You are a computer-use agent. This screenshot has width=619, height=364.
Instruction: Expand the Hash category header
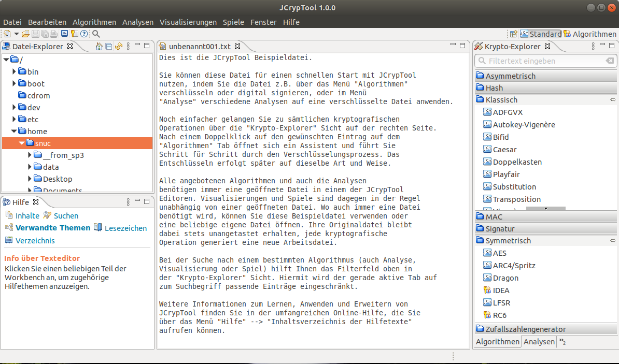[x=545, y=88]
